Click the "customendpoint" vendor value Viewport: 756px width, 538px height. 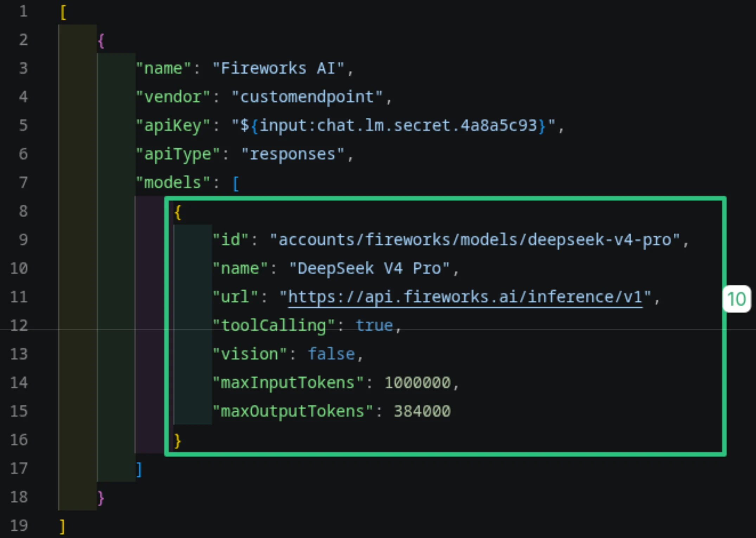point(307,97)
